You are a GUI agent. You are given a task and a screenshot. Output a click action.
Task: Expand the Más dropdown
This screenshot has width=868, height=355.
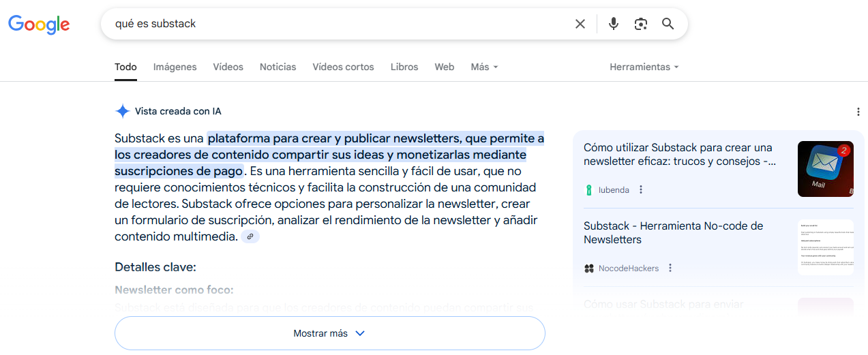pos(484,67)
